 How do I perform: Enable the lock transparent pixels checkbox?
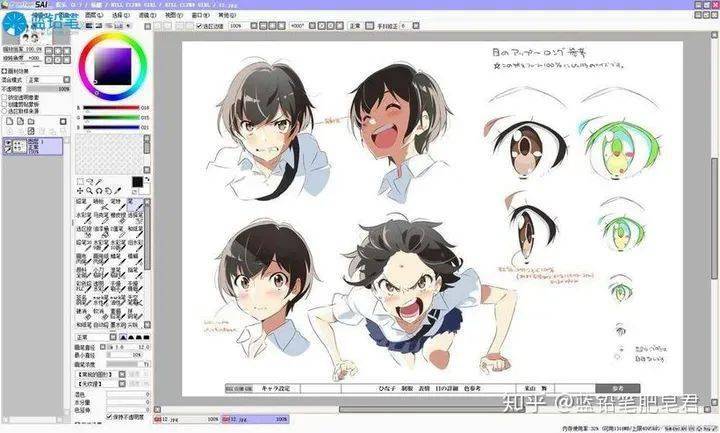click(x=5, y=97)
